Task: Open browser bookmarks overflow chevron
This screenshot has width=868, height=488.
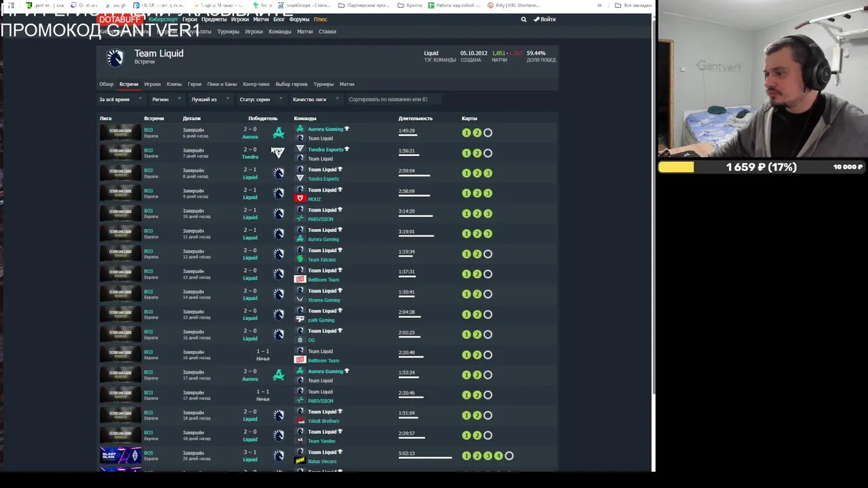Action: pyautogui.click(x=599, y=5)
